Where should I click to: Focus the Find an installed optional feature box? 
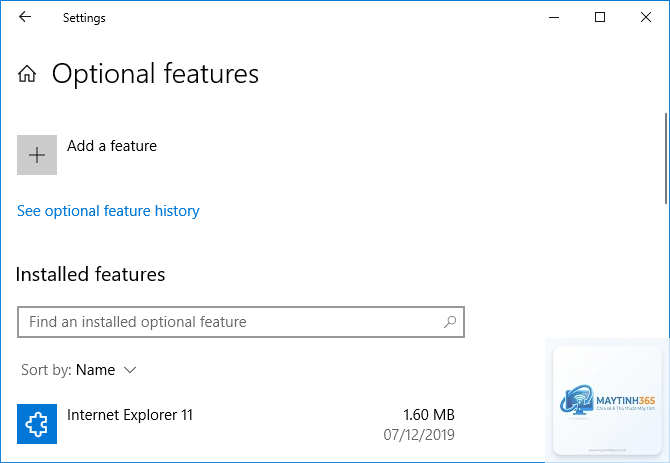pyautogui.click(x=241, y=322)
